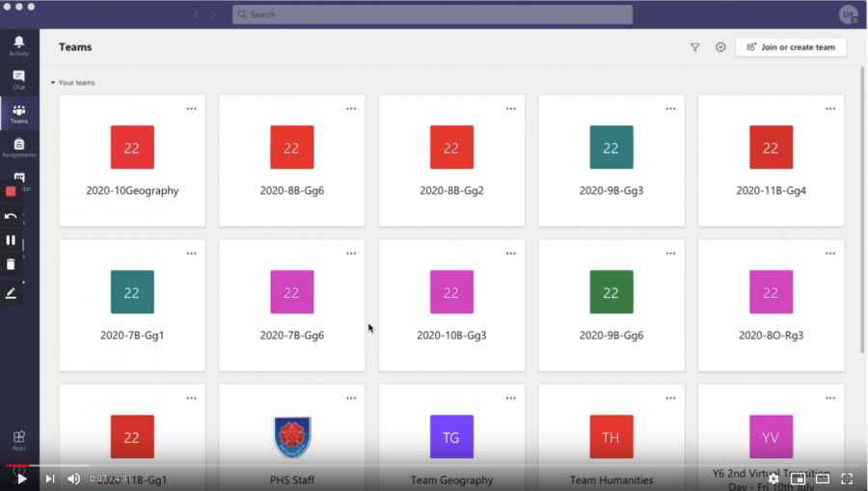The height and width of the screenshot is (491, 868).
Task: Open Chat from the left sidebar
Action: point(18,79)
